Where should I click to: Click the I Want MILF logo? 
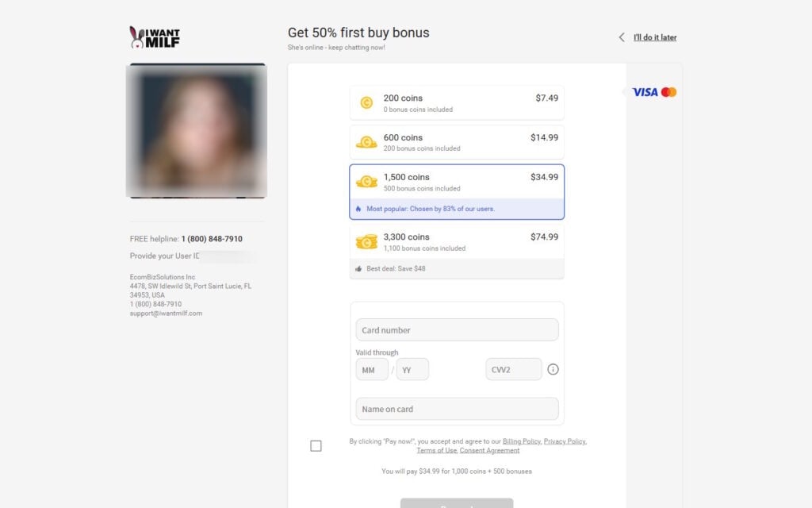point(155,37)
